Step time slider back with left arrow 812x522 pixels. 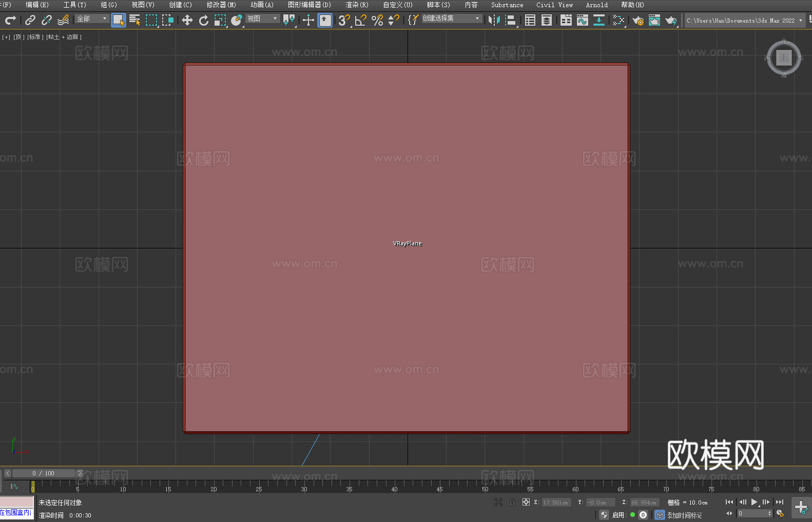click(x=8, y=473)
